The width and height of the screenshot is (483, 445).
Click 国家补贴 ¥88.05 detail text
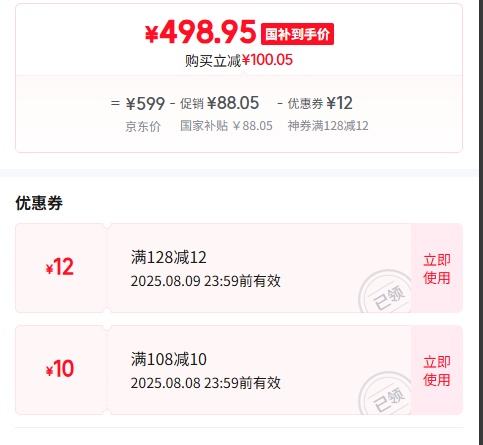click(x=226, y=126)
